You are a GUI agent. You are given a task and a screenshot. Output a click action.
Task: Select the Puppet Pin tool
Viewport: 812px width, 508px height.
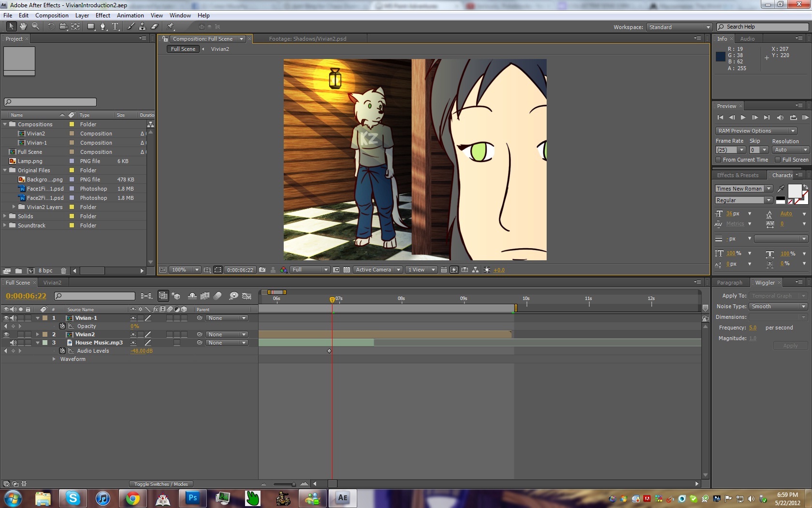coord(170,27)
